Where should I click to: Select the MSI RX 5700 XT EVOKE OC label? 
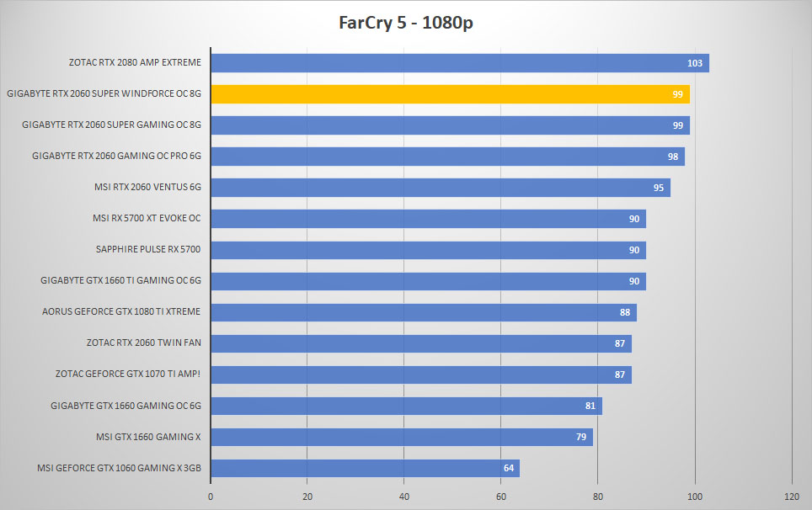click(147, 218)
